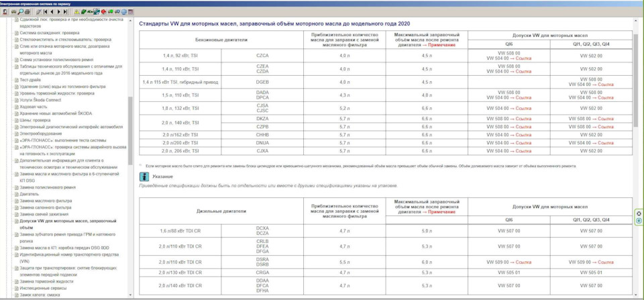644x300 pixels.
Task: Open 'Уровень тормозной жидкости: проверка' entry
Action: (x=56, y=93)
